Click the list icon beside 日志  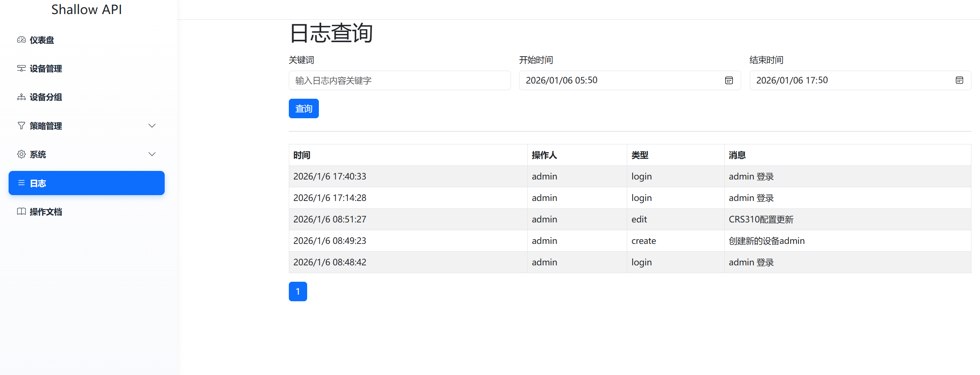pyautogui.click(x=21, y=183)
